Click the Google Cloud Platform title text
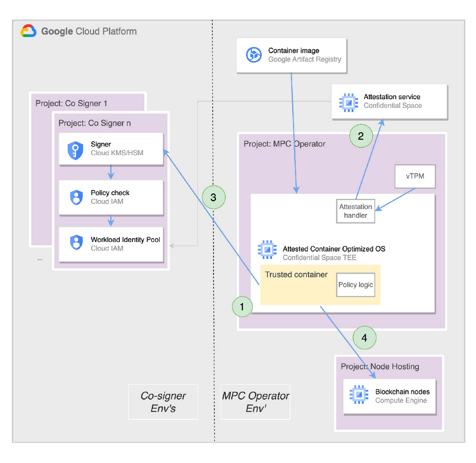Screen dimensions: 476x463 89,31
